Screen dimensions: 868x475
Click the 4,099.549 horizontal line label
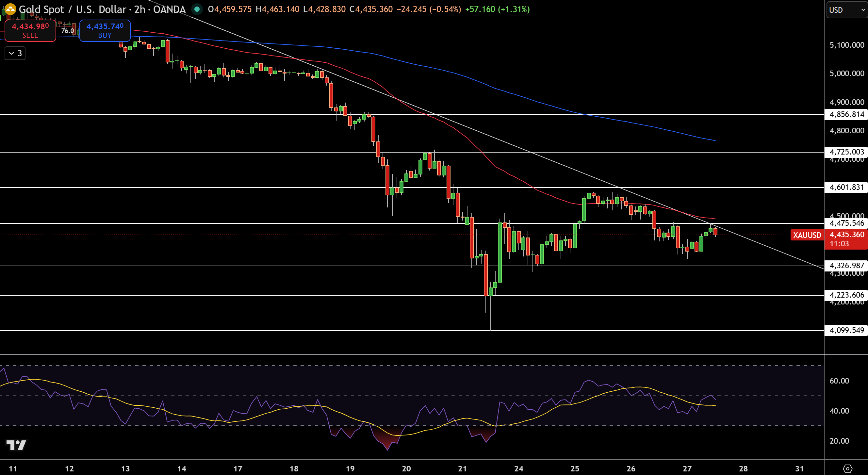click(846, 330)
